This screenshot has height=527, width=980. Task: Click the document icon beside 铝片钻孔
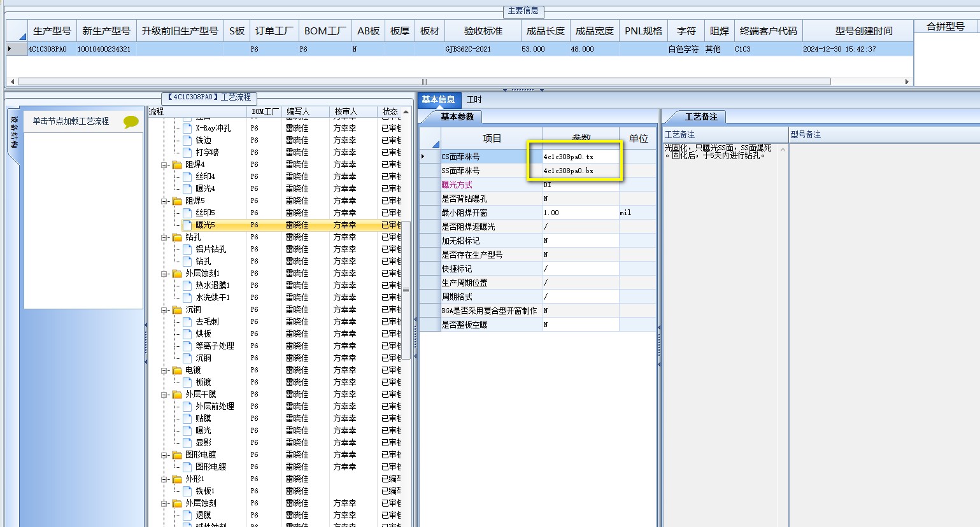[x=187, y=249]
